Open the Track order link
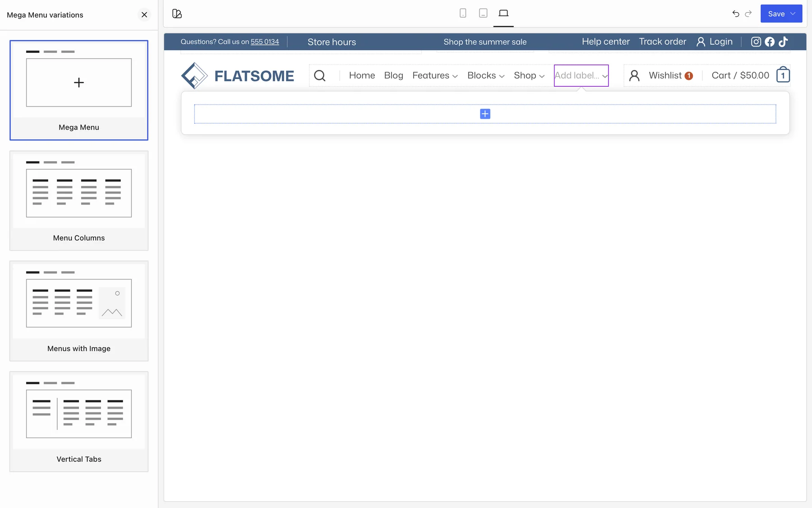 point(662,42)
